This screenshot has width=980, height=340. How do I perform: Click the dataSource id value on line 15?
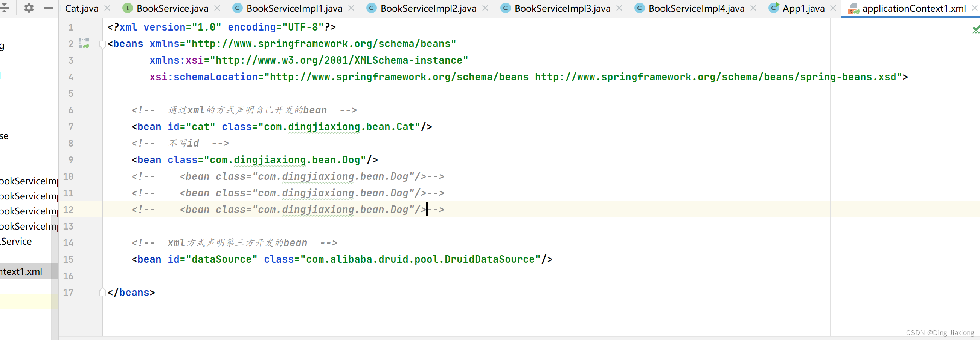(x=222, y=259)
